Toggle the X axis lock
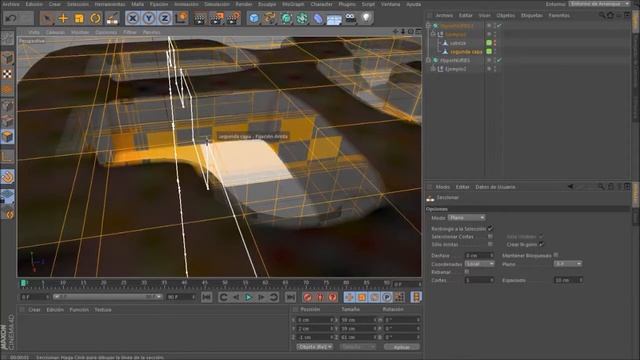Viewport: 640px width, 360px height. [132, 18]
